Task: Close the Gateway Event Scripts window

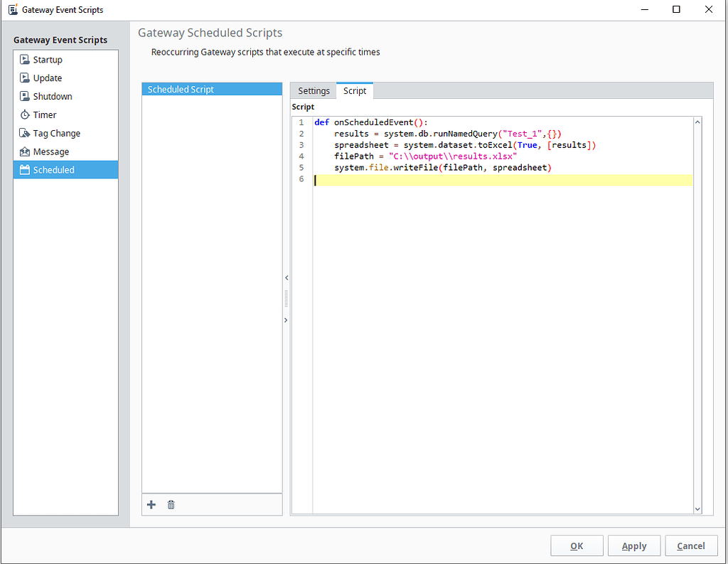Action: [x=709, y=9]
